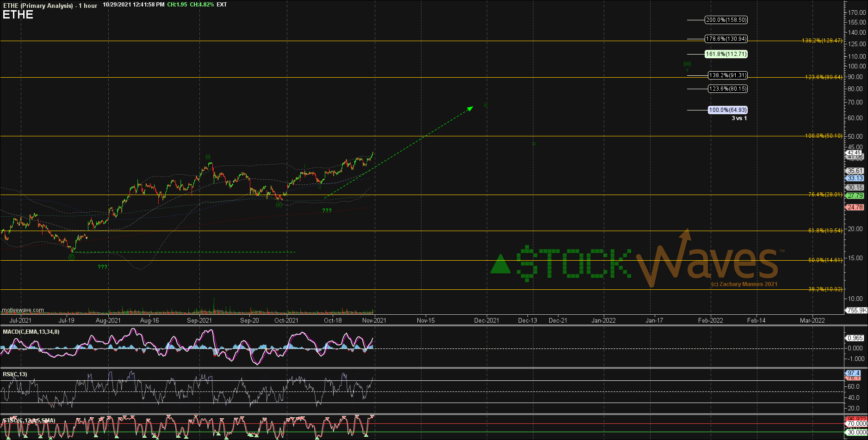Select the Nov-15 date axis label
The image size is (868, 440).
point(426,320)
